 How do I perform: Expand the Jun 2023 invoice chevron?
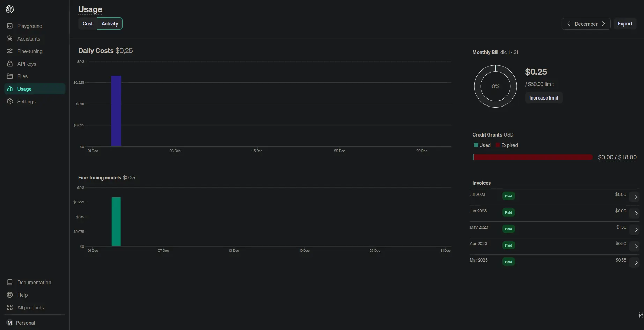point(636,213)
